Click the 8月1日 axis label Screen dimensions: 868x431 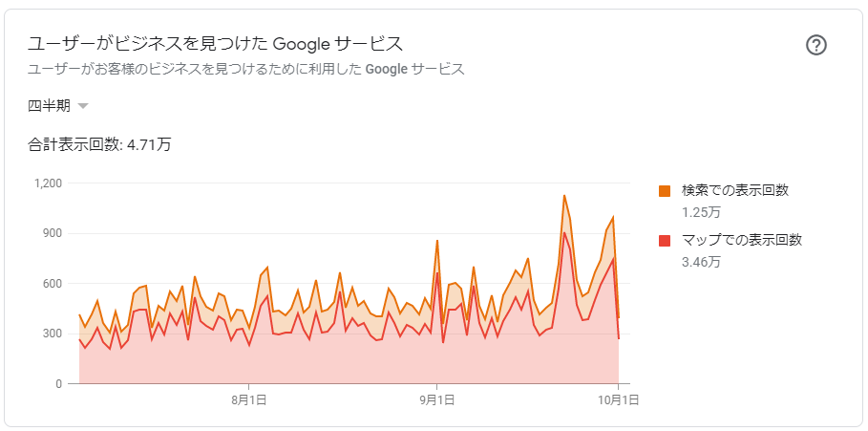coord(248,400)
